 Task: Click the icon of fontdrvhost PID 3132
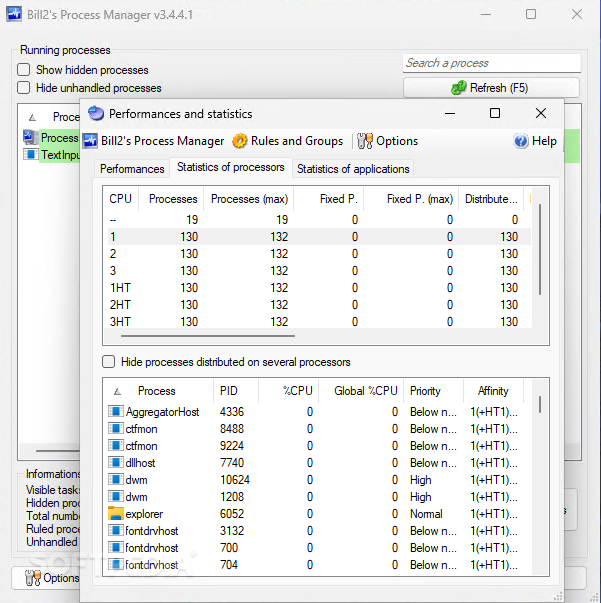(115, 530)
